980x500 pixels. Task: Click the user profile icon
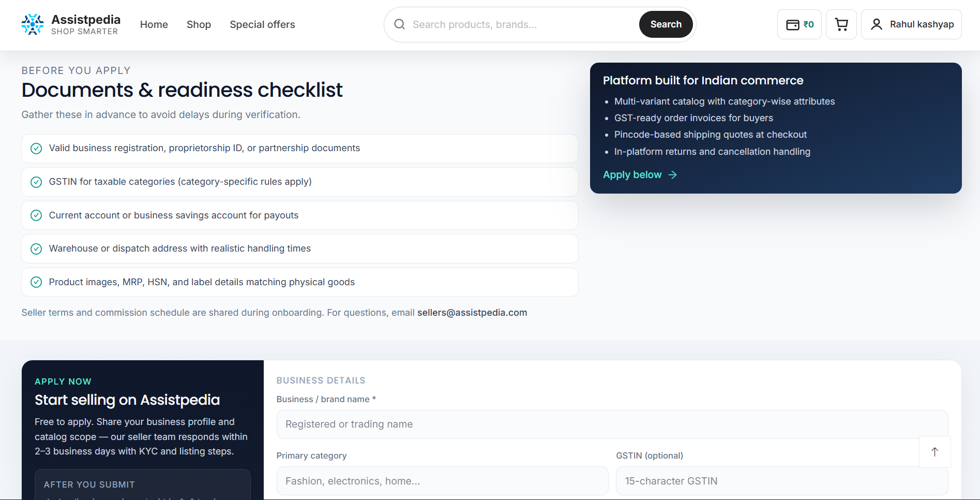pos(877,24)
